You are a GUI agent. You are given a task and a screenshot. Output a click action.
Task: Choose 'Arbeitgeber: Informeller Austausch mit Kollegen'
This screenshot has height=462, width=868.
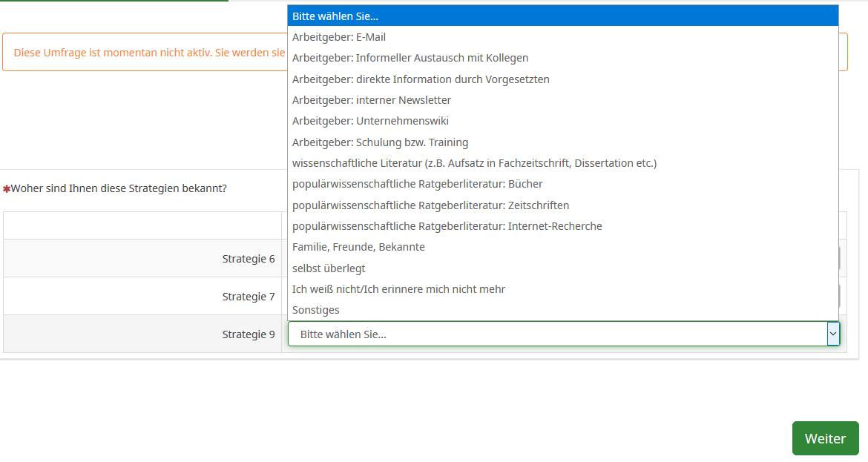(x=410, y=58)
